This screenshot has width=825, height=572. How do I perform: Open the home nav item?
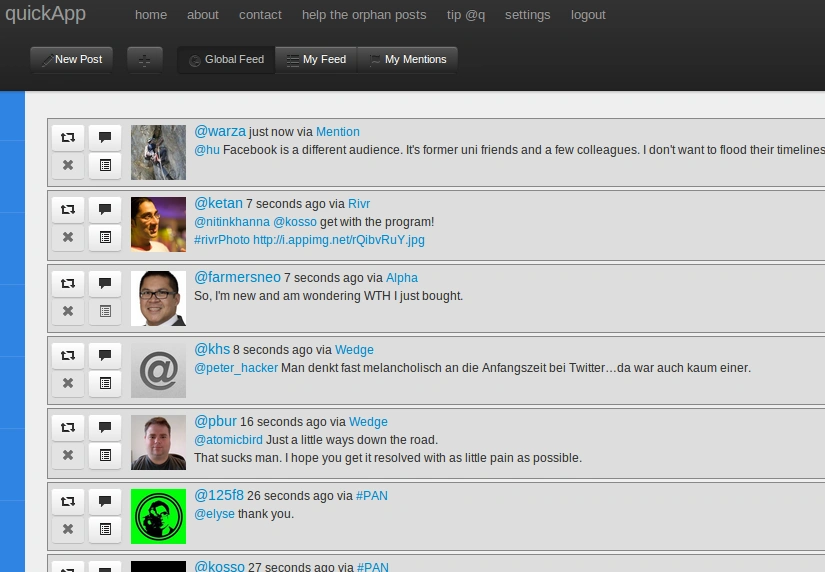151,15
